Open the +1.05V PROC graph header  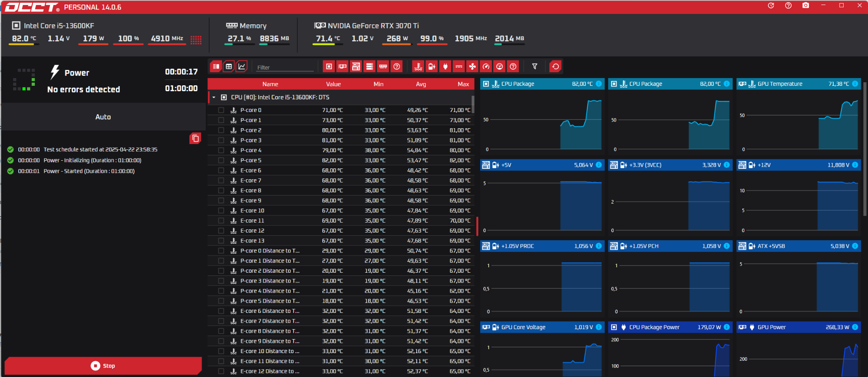click(542, 246)
